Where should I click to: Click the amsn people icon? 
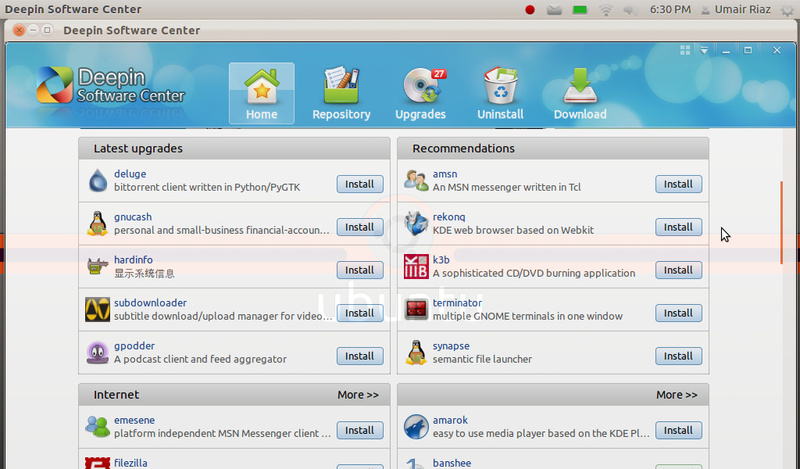[x=416, y=181]
